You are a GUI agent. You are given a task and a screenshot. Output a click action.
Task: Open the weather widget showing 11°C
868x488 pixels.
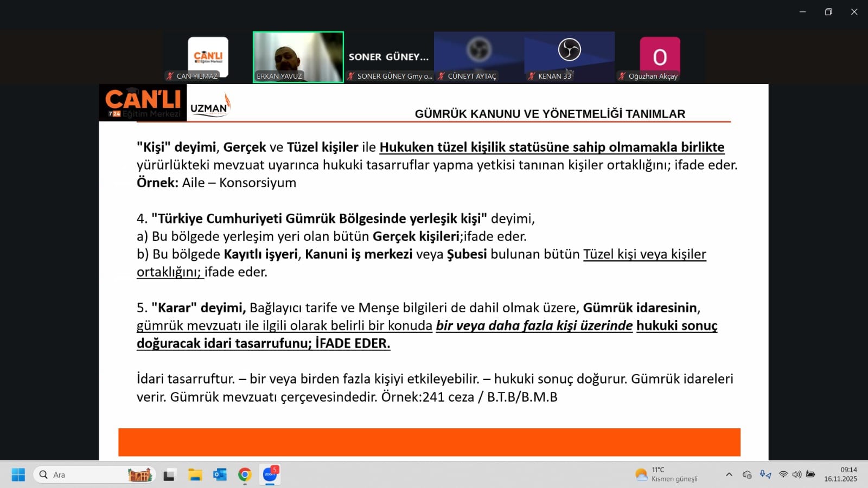[666, 474]
